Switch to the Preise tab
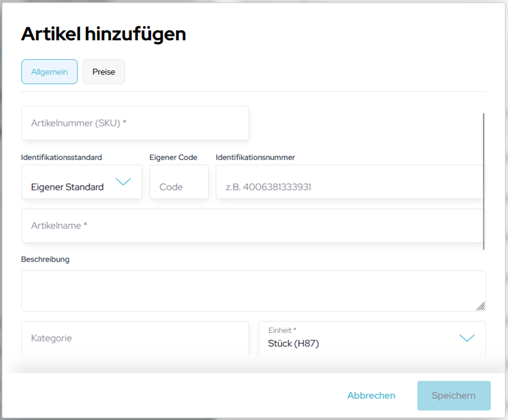Screen dimensions: 508x420 (103, 72)
